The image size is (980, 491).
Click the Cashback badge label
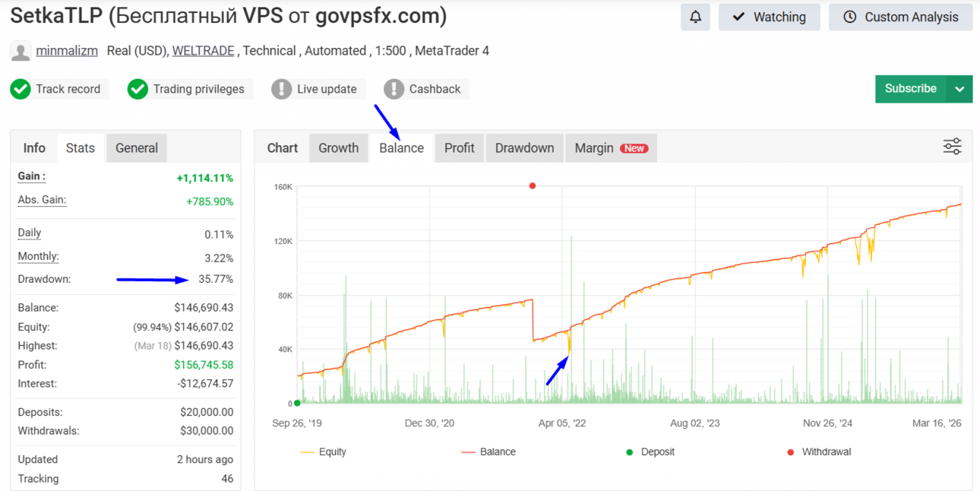(x=435, y=89)
